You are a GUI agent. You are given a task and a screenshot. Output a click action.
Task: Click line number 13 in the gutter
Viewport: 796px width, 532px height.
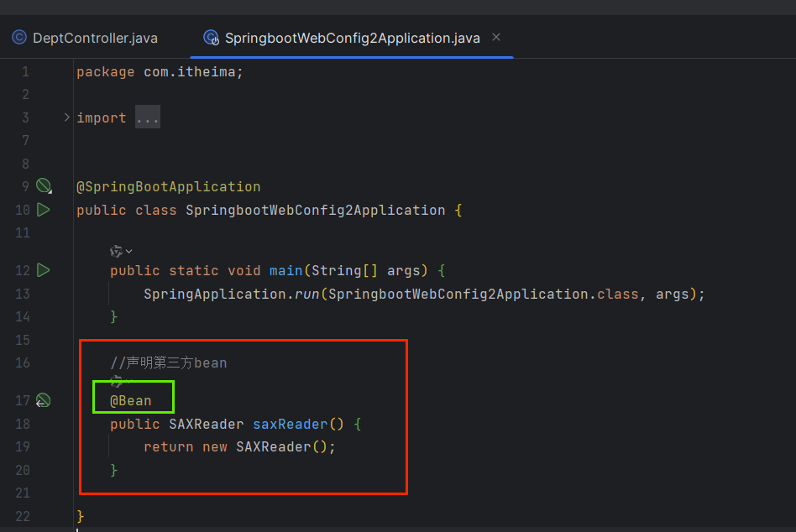(x=23, y=295)
